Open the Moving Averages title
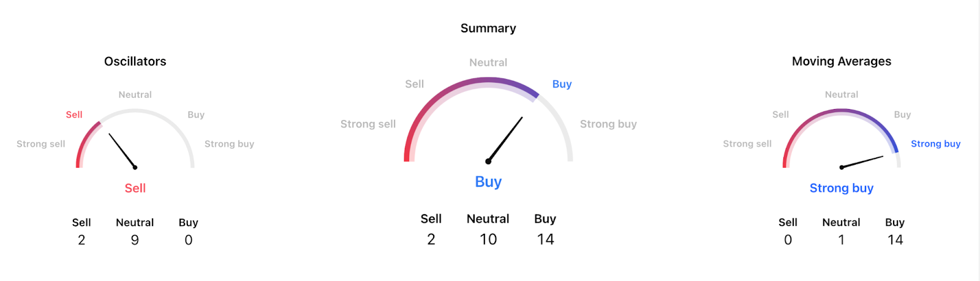Viewport: 980px width, 281px height. tap(841, 61)
